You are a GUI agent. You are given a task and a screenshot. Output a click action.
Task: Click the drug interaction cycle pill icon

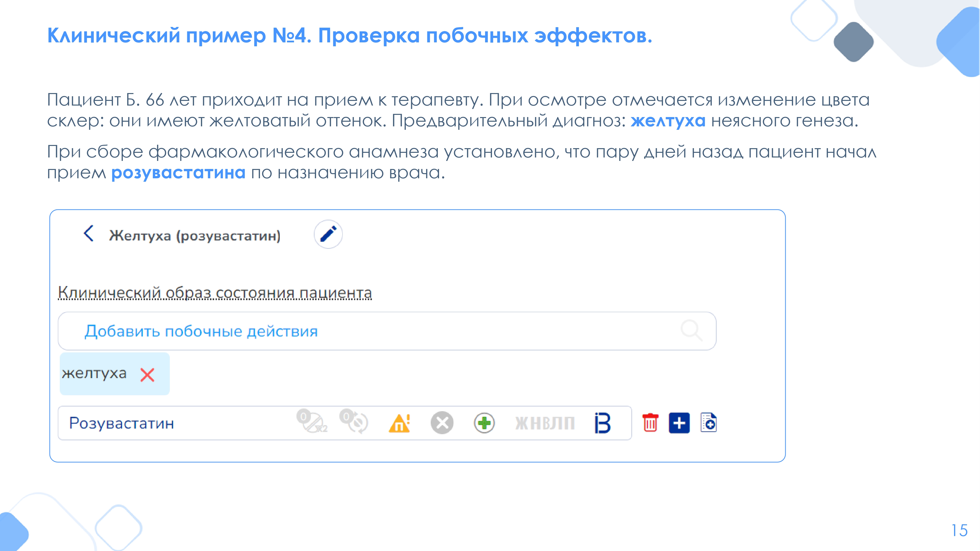[x=354, y=422]
